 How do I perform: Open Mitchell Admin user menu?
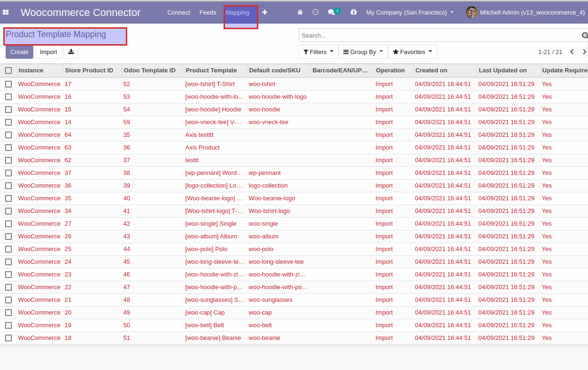[525, 13]
